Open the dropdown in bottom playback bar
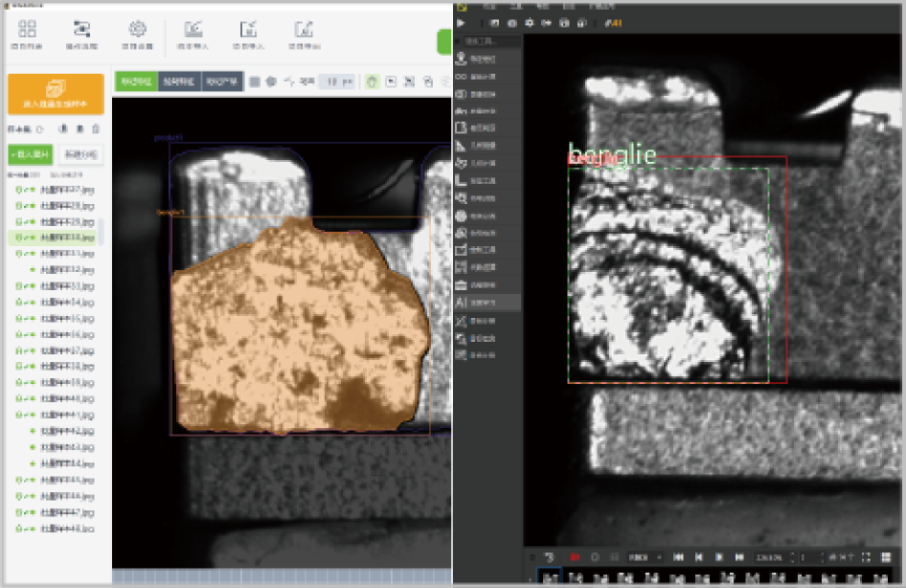The height and width of the screenshot is (588, 906). (x=646, y=557)
